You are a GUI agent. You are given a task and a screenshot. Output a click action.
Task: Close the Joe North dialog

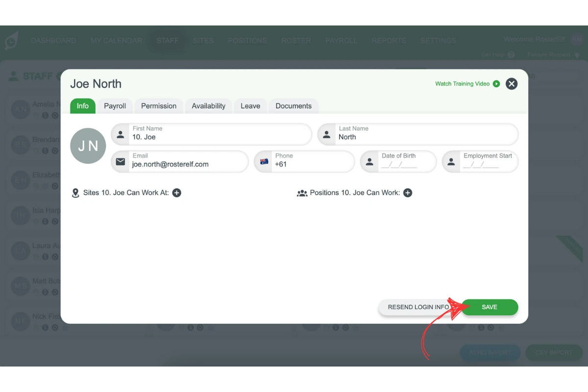tap(512, 84)
